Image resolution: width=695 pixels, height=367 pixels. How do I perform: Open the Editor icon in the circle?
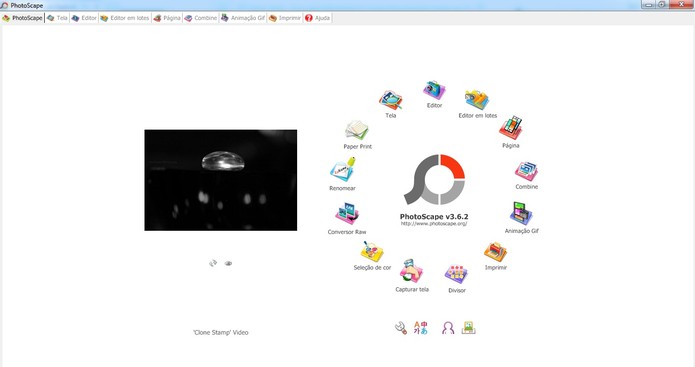[434, 90]
